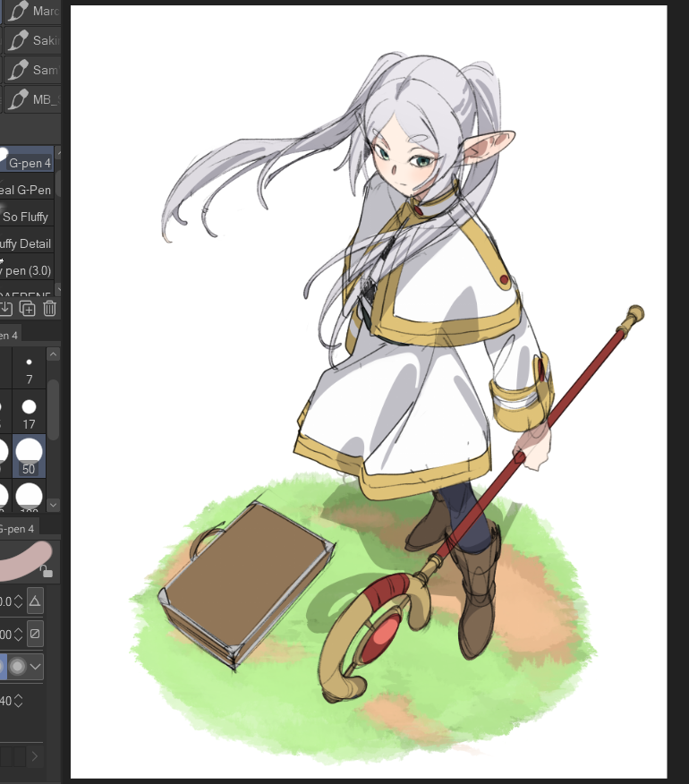Click the import sub tool material icon
This screenshot has height=784, width=689.
point(6,309)
